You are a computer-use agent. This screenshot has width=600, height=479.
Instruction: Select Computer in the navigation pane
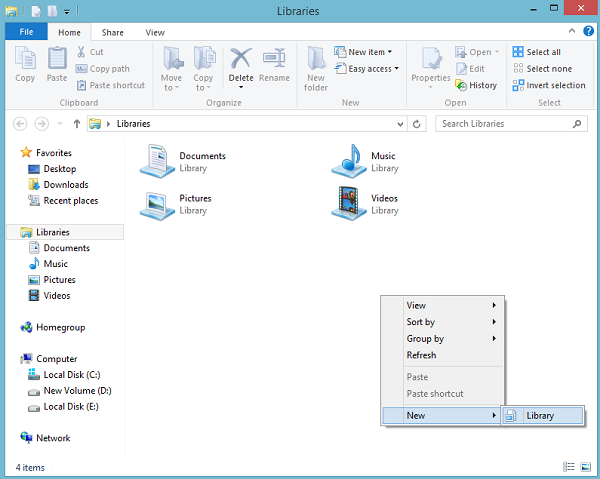[49, 359]
